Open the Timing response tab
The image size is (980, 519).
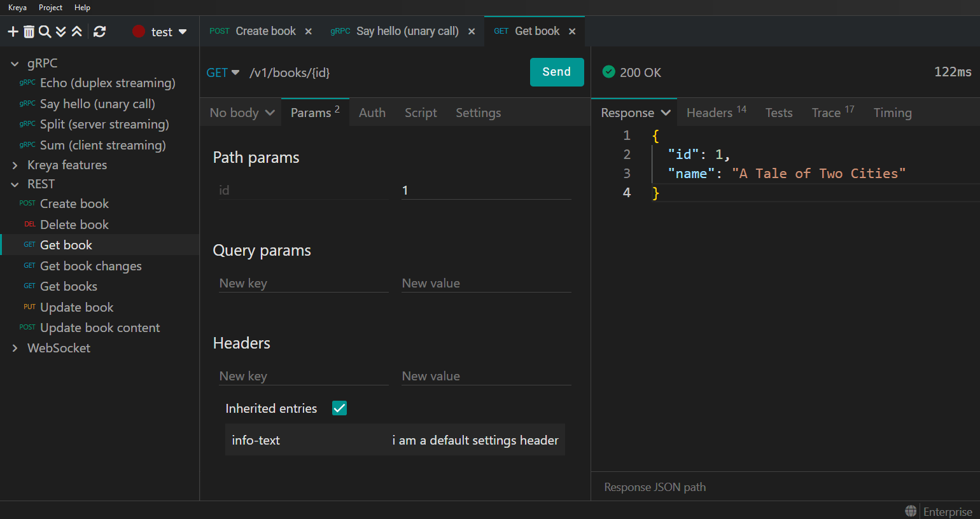(x=892, y=113)
